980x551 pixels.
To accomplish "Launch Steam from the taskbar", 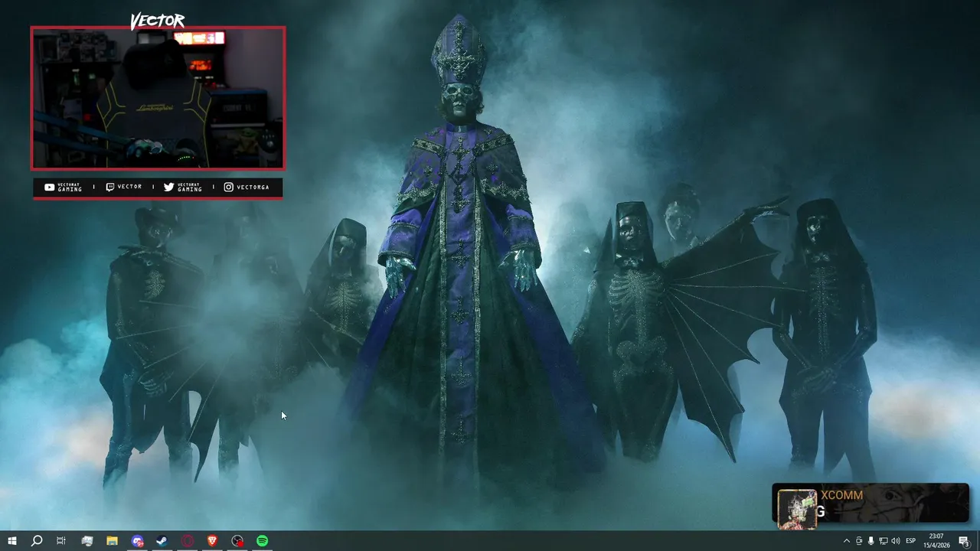I will (162, 541).
